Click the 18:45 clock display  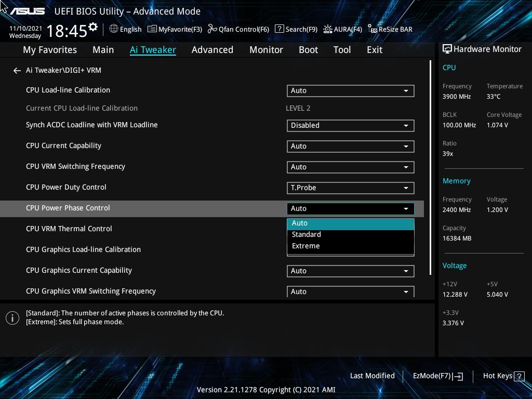coord(66,31)
